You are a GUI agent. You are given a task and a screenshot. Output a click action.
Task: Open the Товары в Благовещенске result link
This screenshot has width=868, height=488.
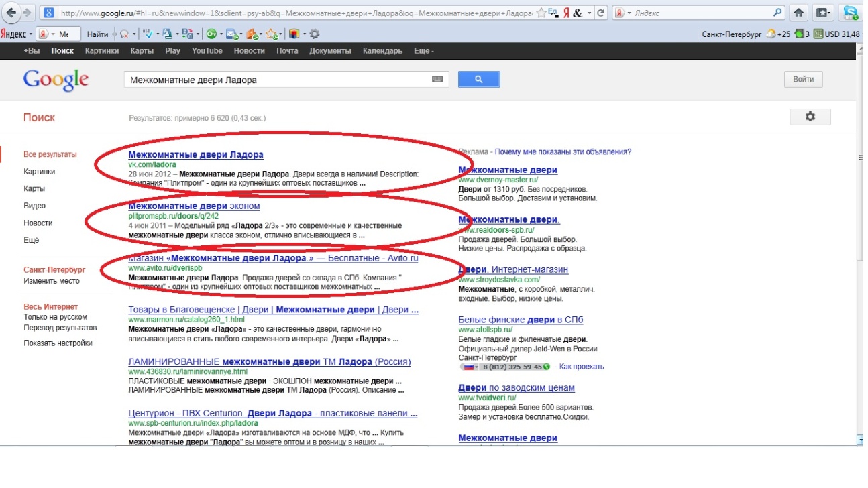click(273, 310)
